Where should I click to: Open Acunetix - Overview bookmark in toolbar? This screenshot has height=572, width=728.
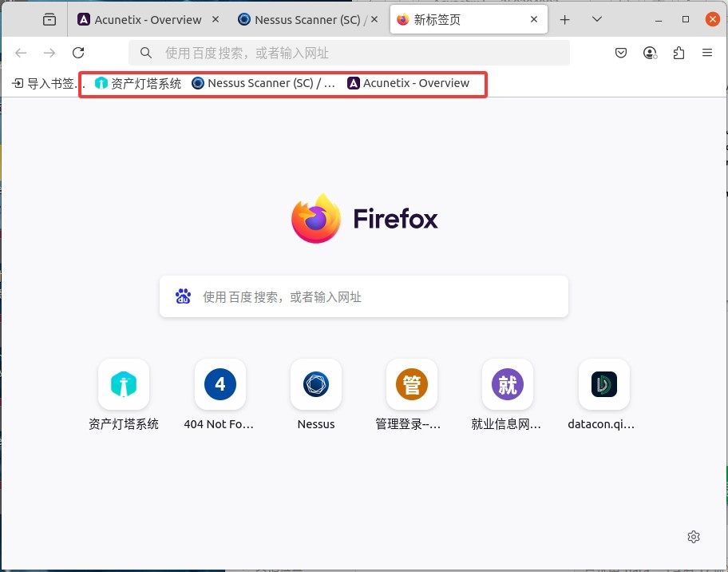coord(409,83)
